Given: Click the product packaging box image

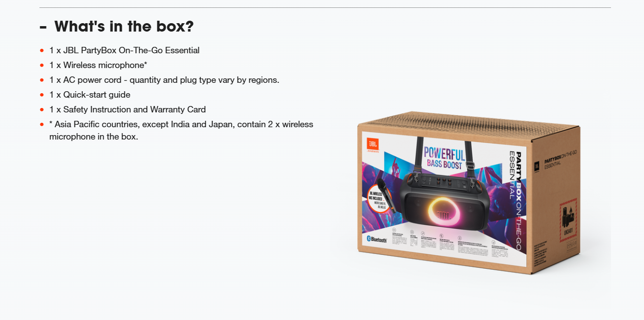Looking at the screenshot, I should [469, 193].
